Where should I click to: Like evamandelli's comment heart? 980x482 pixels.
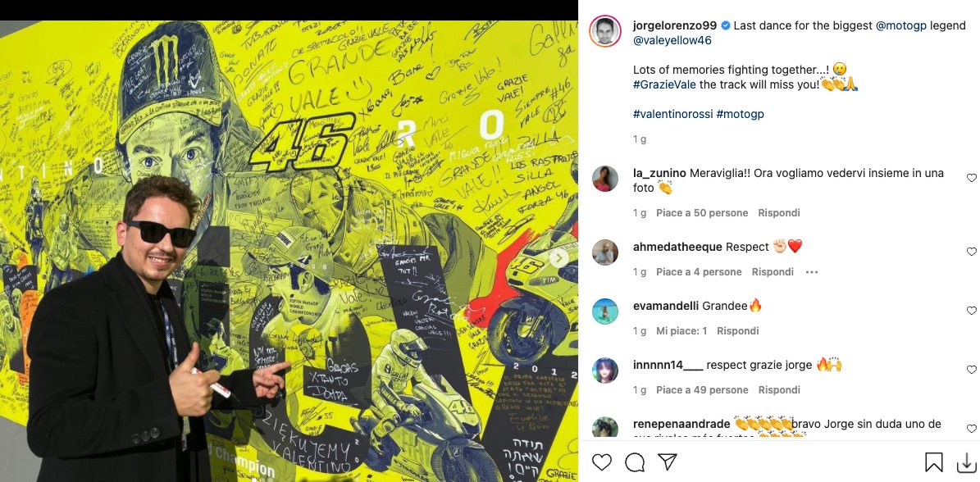(x=971, y=311)
